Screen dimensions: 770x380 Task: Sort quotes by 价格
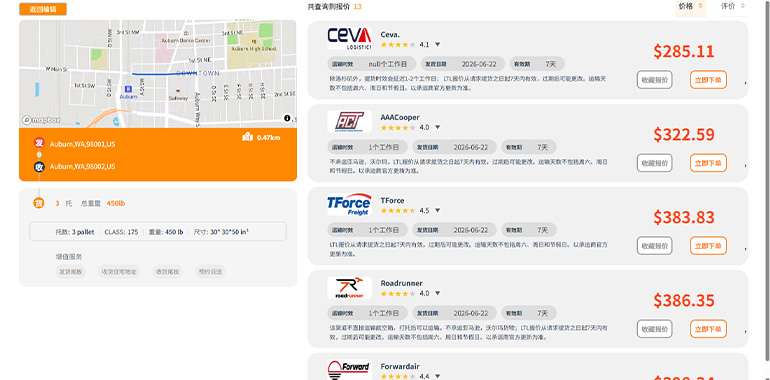pyautogui.click(x=690, y=6)
